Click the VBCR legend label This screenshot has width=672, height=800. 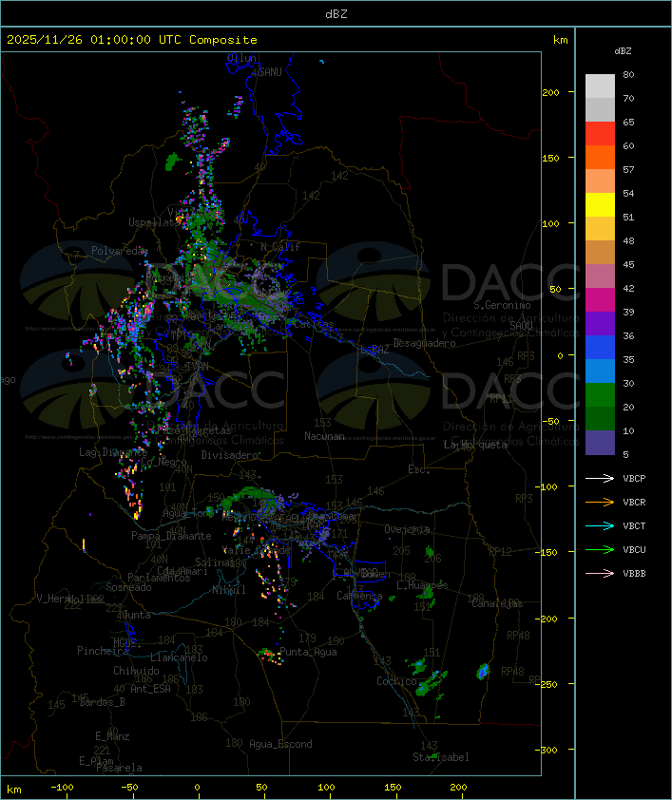pos(634,502)
